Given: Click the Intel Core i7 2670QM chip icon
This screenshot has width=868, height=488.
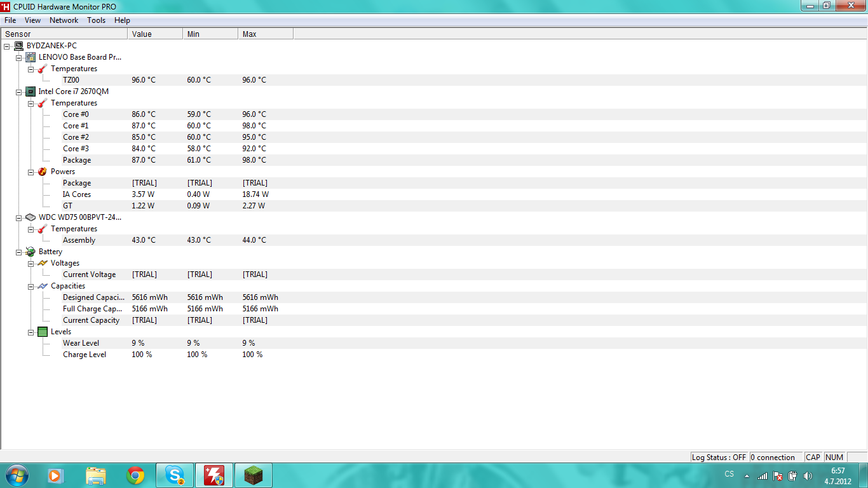Looking at the screenshot, I should pos(31,91).
